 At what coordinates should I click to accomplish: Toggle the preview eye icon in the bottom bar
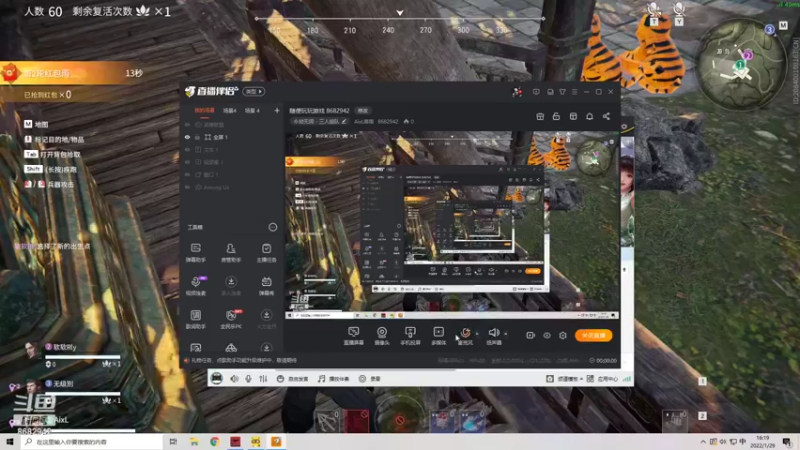[546, 335]
